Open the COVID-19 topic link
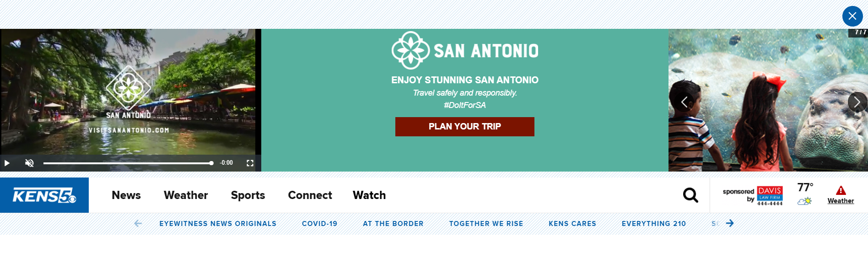Screen dimensions: 868x253 point(319,224)
